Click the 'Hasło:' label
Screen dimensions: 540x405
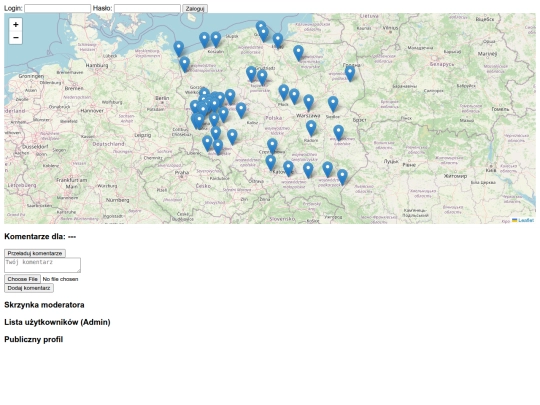click(x=102, y=8)
